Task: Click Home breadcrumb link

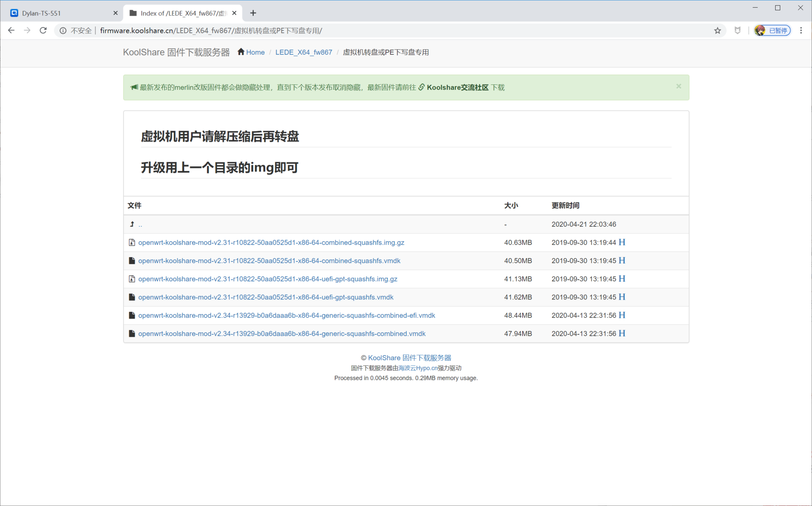Action: coord(255,52)
